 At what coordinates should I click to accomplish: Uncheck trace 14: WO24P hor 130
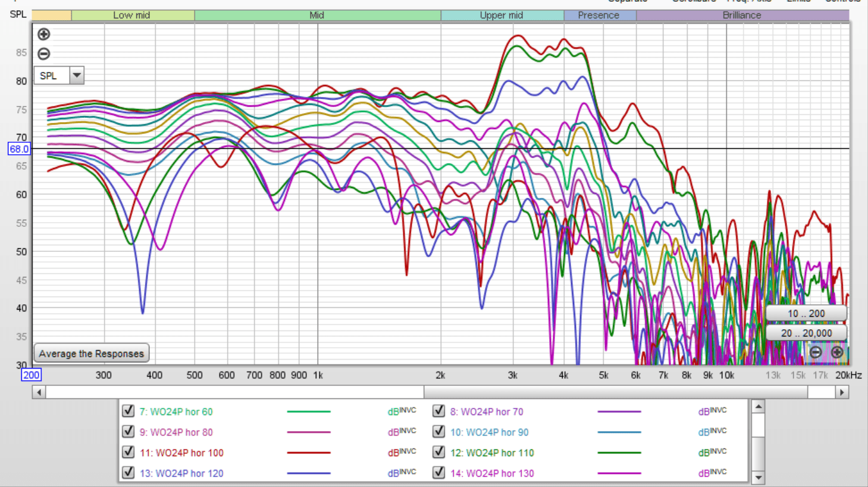coord(438,472)
